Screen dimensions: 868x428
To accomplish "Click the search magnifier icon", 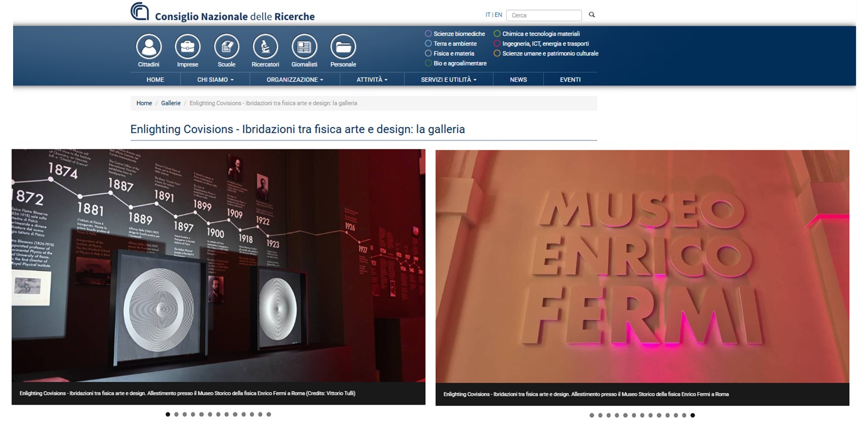I will tap(592, 15).
